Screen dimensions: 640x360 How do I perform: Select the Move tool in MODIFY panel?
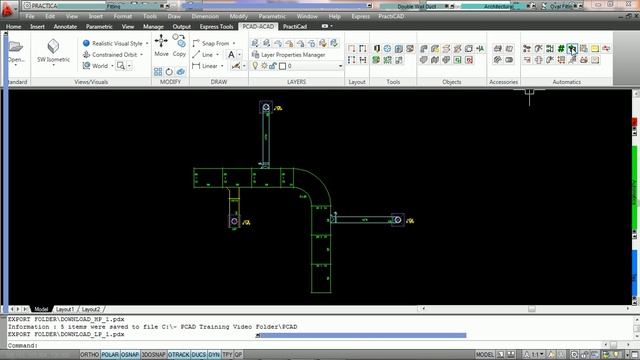coord(161,45)
